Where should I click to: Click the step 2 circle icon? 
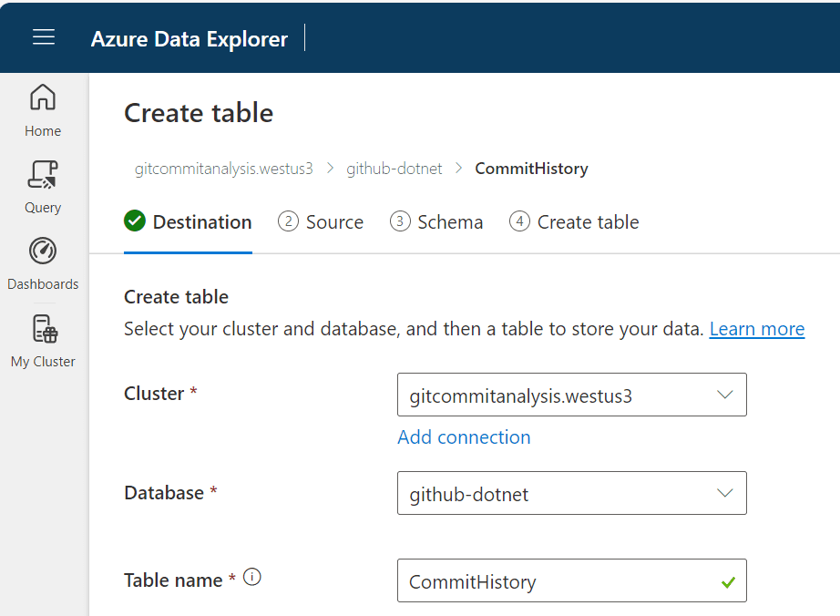(x=288, y=221)
